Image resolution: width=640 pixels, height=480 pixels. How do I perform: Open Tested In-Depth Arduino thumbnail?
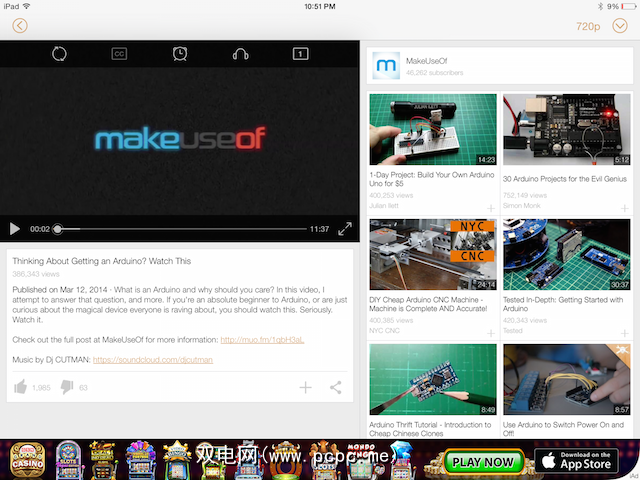[x=567, y=254]
